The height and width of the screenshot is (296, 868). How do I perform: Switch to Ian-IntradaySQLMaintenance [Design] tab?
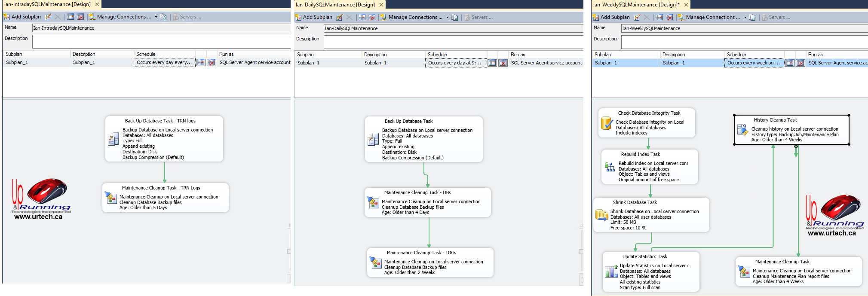coord(47,4)
